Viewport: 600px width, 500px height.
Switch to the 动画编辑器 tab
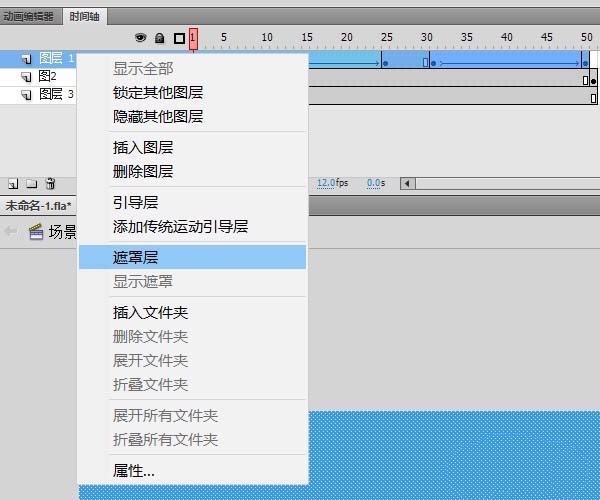28,16
